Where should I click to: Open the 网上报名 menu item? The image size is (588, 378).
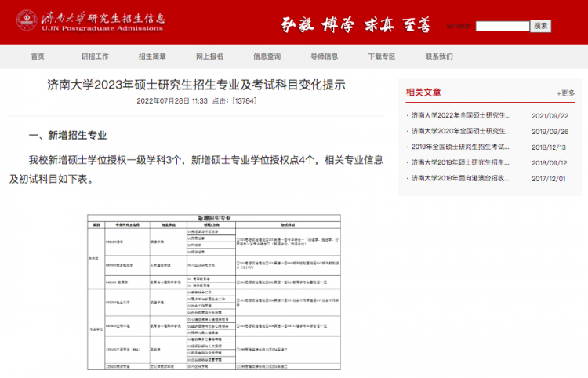(209, 56)
